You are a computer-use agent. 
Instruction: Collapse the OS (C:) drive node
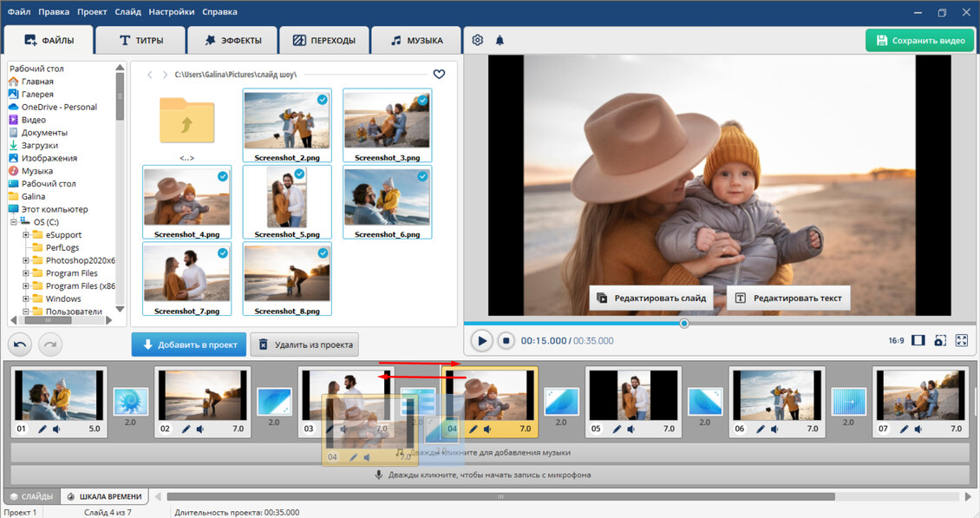13,222
